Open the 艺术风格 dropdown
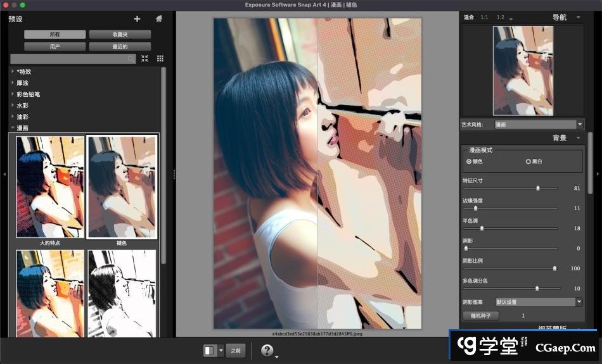The image size is (602, 364). [539, 125]
